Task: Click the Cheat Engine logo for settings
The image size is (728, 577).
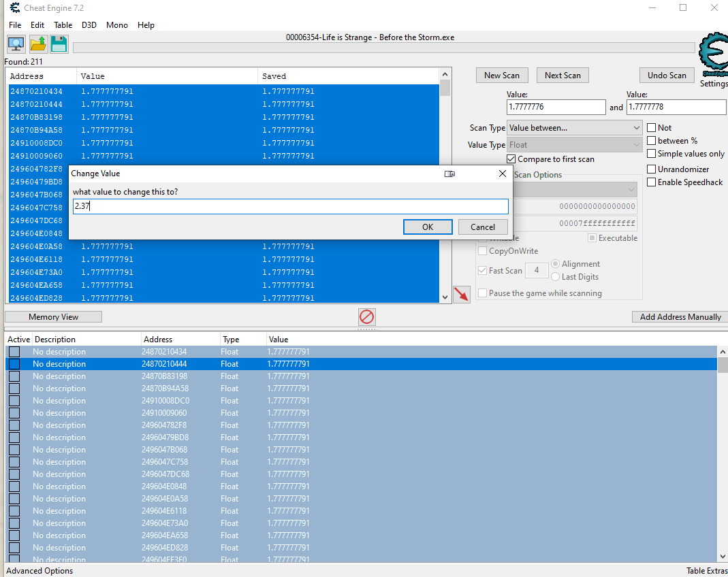Action: (714, 54)
